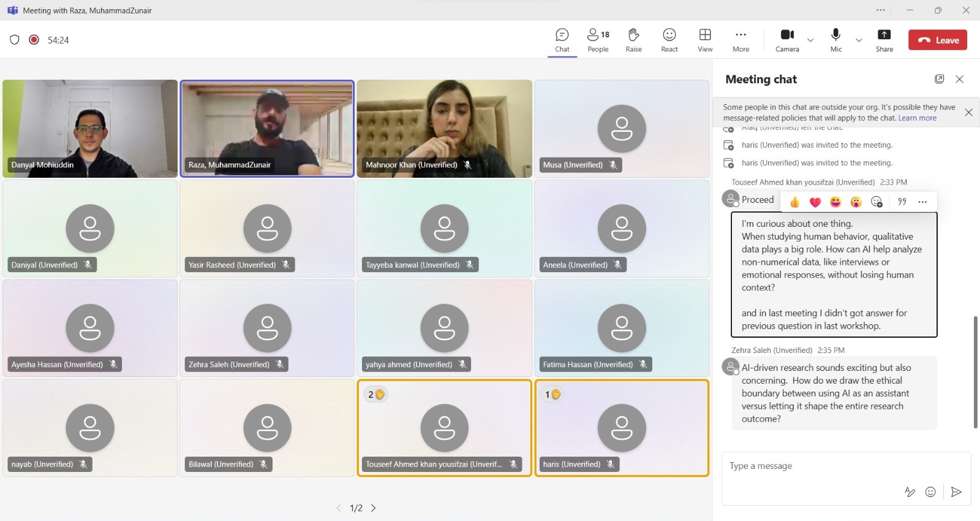Share your screen content
The height and width of the screenshot is (521, 980).
click(884, 40)
